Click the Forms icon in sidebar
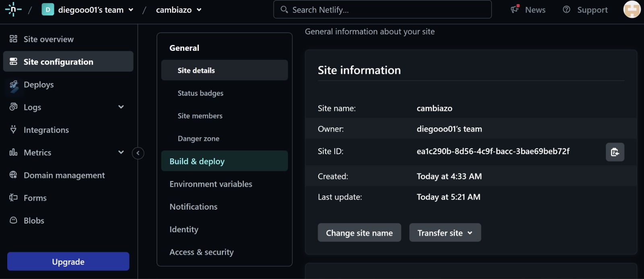This screenshot has height=279, width=644. tap(13, 198)
